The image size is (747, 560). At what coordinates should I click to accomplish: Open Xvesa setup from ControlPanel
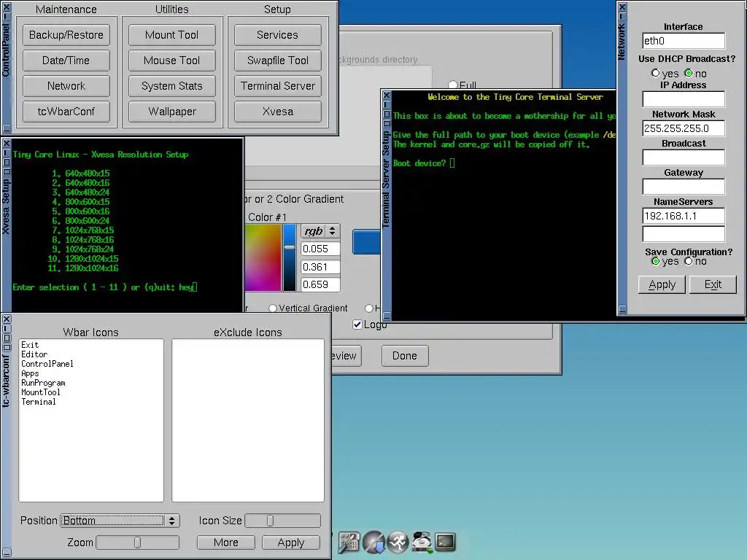[x=278, y=112]
